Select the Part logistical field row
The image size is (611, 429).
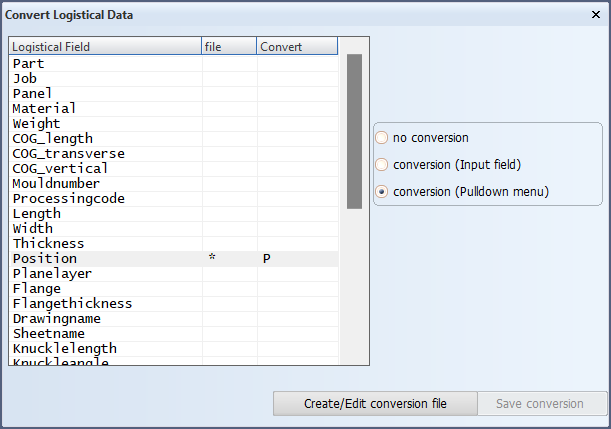tap(173, 64)
